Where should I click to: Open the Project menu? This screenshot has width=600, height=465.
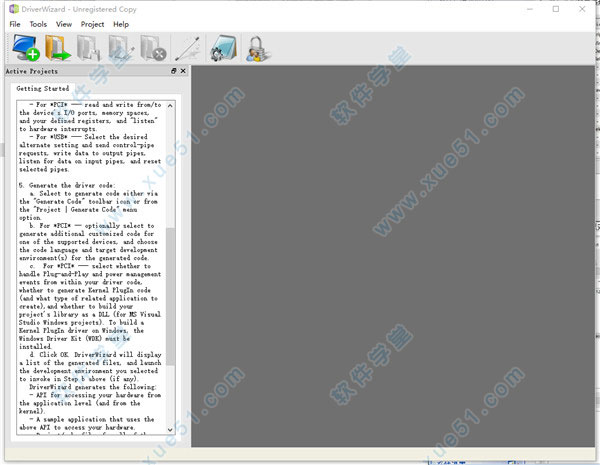[x=92, y=23]
